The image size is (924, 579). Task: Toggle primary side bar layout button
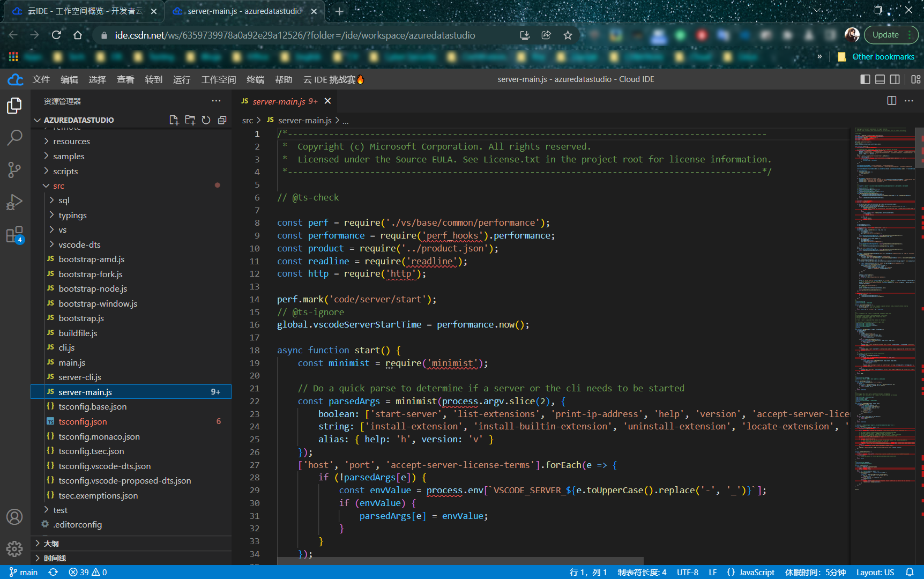coord(865,79)
